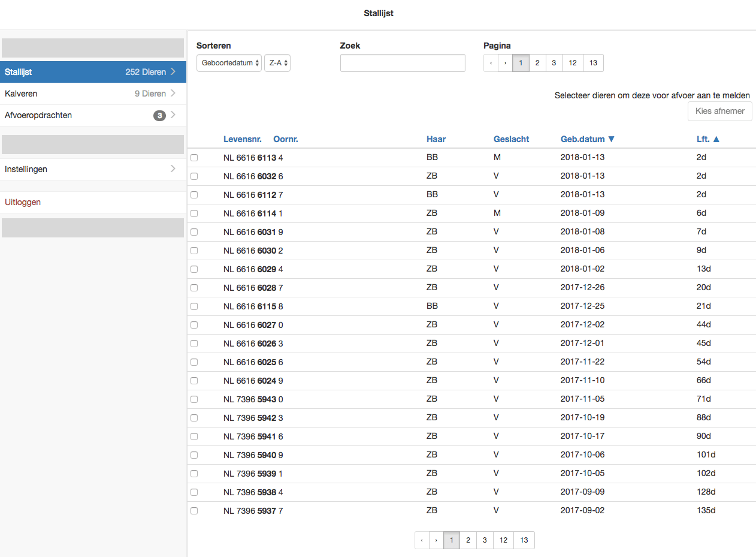The height and width of the screenshot is (557, 756).
Task: Open Instellingen chevron arrow
Action: [x=173, y=169]
